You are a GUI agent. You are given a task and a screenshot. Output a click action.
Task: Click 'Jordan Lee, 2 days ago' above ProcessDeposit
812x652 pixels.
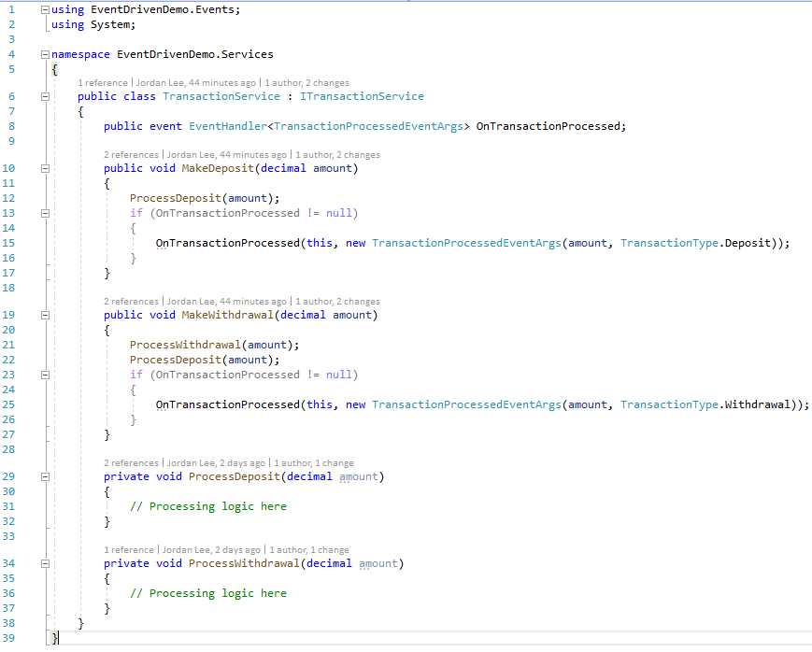coord(216,463)
